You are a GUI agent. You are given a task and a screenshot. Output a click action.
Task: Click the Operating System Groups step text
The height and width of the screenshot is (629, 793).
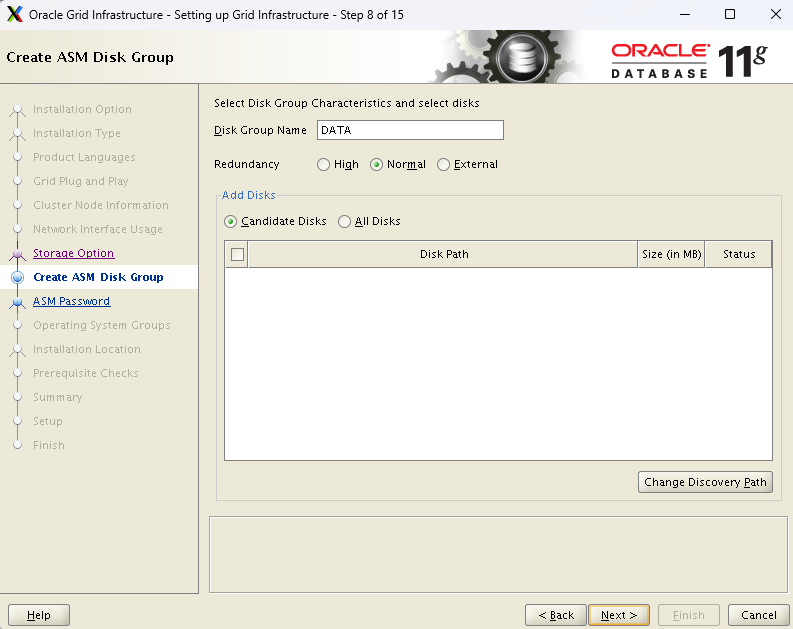coord(102,325)
